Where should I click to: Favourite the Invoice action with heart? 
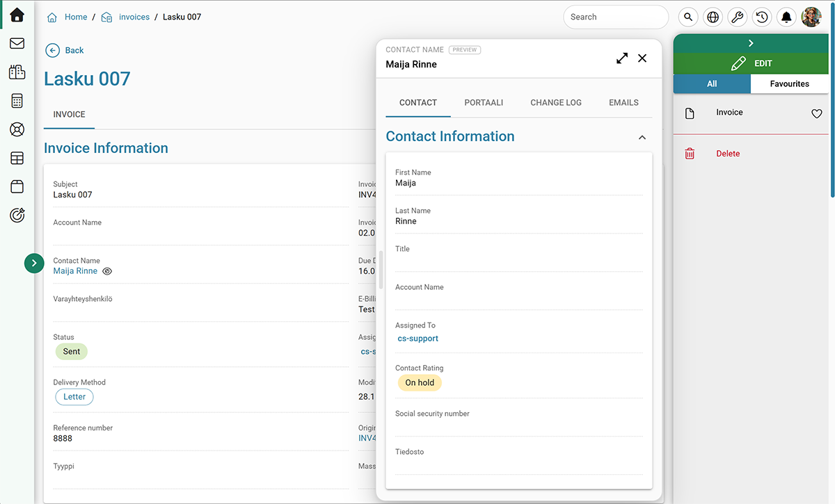tap(817, 113)
